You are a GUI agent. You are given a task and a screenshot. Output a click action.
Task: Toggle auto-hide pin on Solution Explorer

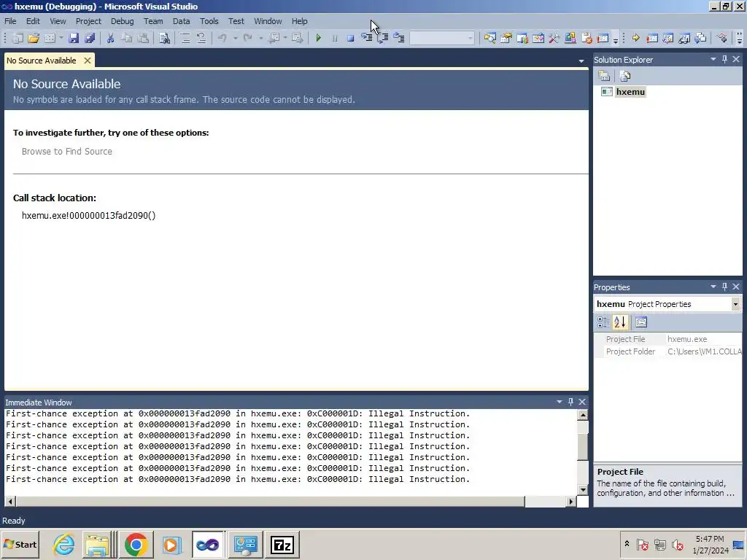[724, 60]
